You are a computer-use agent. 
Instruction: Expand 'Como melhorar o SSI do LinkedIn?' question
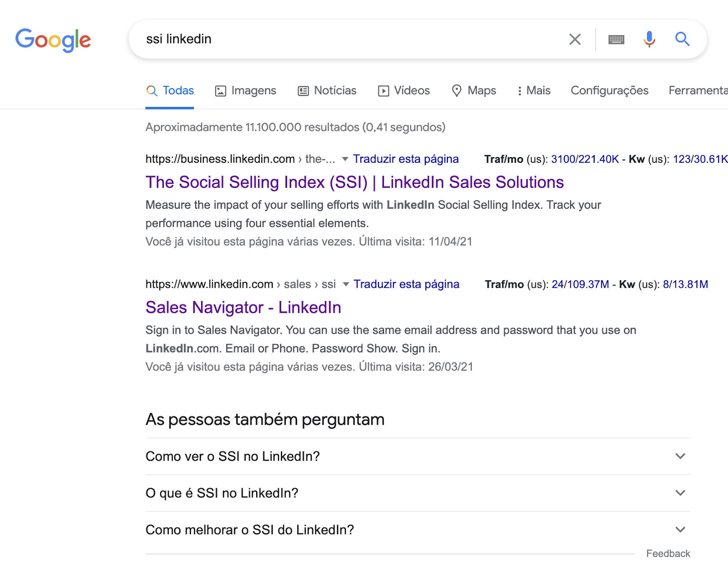tap(418, 530)
